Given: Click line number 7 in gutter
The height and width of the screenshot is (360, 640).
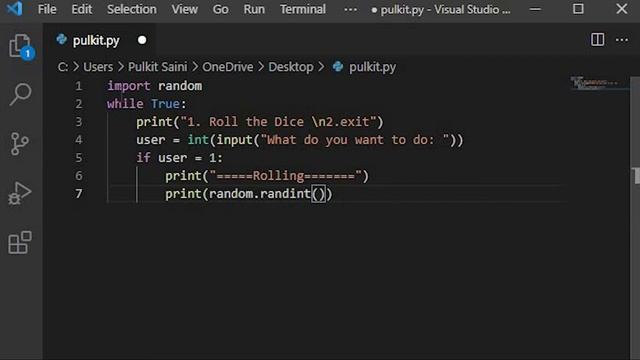Looking at the screenshot, I should tap(78, 194).
